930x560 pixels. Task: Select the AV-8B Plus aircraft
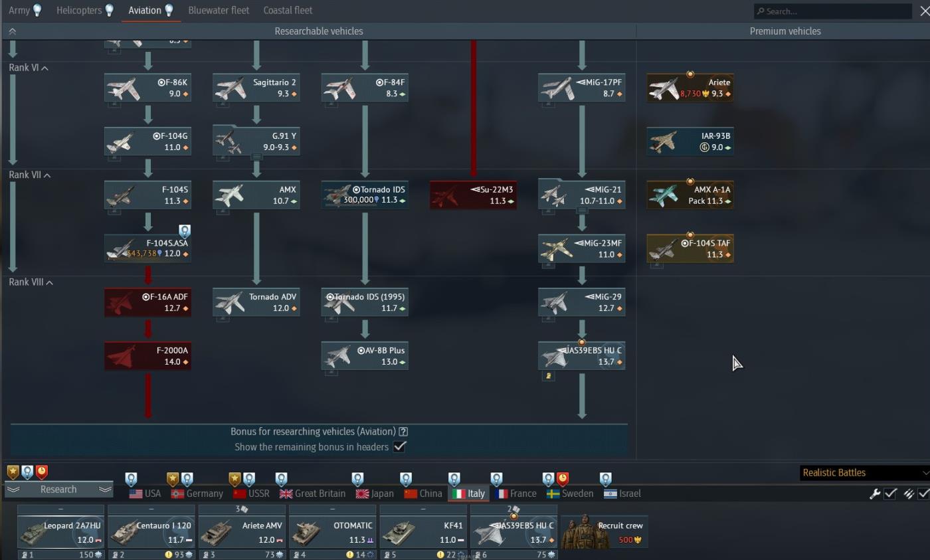point(365,356)
